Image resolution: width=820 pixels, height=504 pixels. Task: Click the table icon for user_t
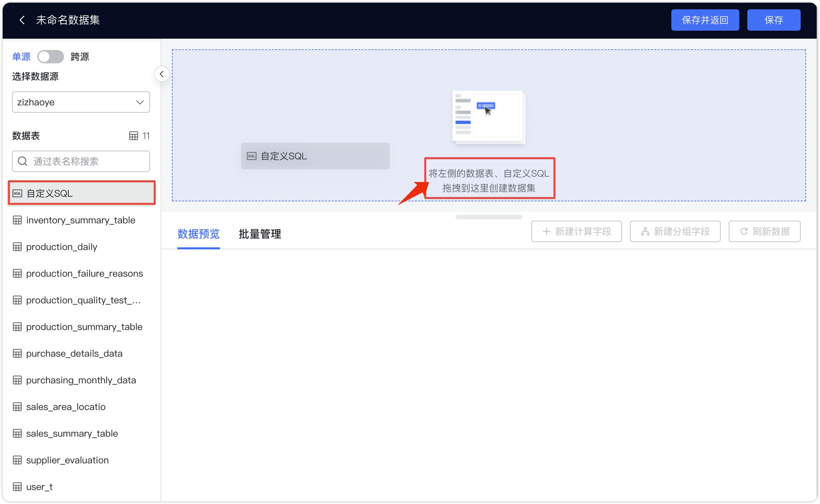17,487
